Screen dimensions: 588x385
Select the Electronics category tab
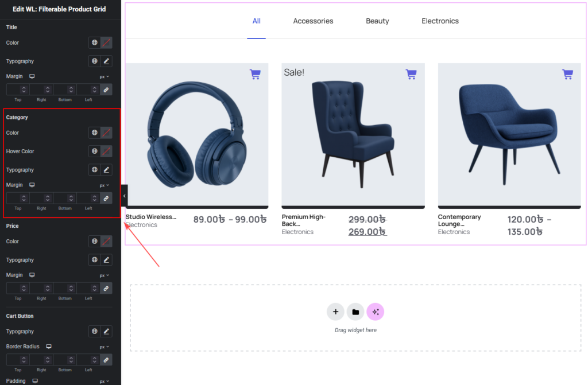(440, 21)
